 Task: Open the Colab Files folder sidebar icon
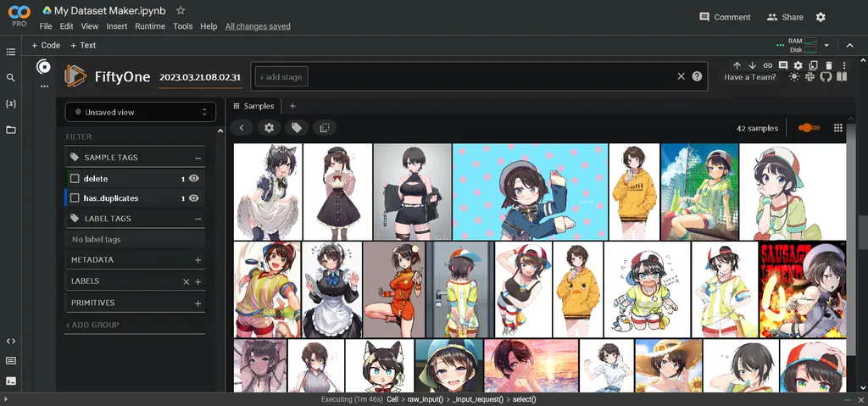pyautogui.click(x=11, y=130)
